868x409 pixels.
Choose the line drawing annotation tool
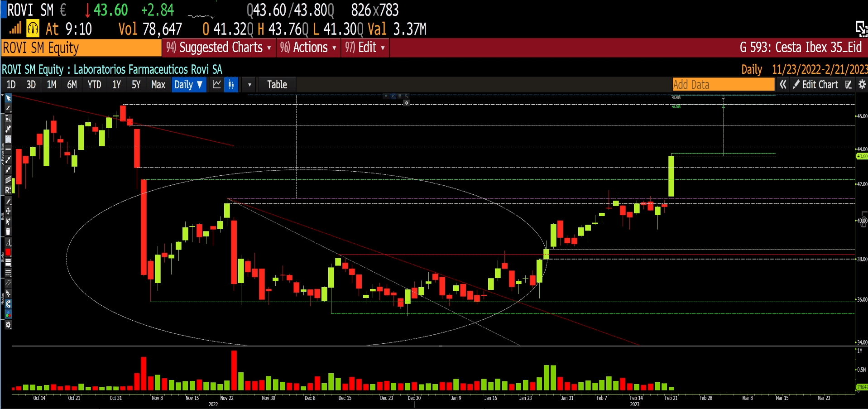click(8, 108)
